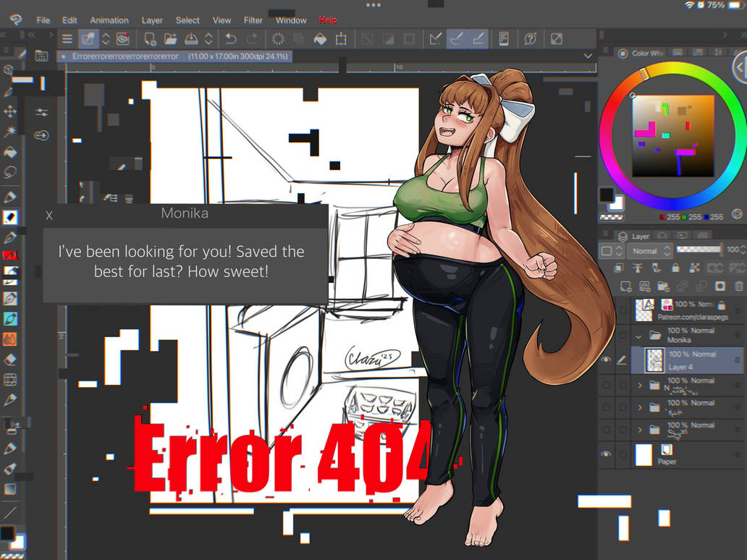The width and height of the screenshot is (747, 560).
Task: Click the Open file folder icon
Action: pyautogui.click(x=171, y=39)
